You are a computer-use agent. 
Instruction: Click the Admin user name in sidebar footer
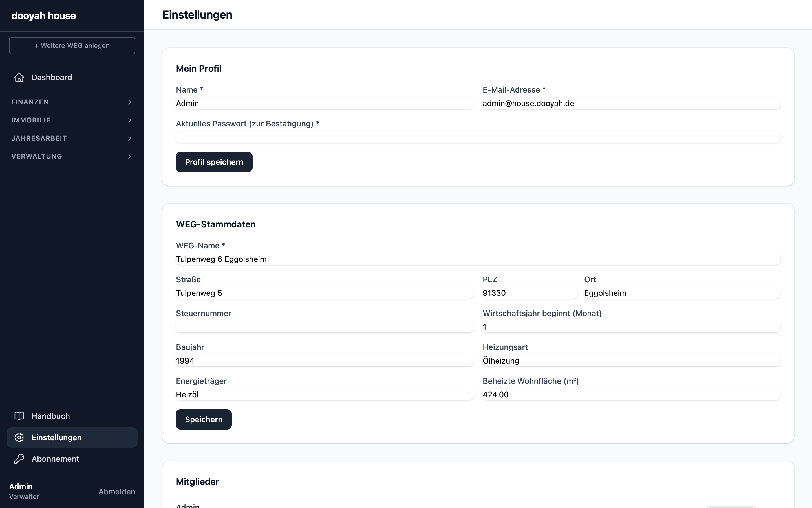coord(21,487)
